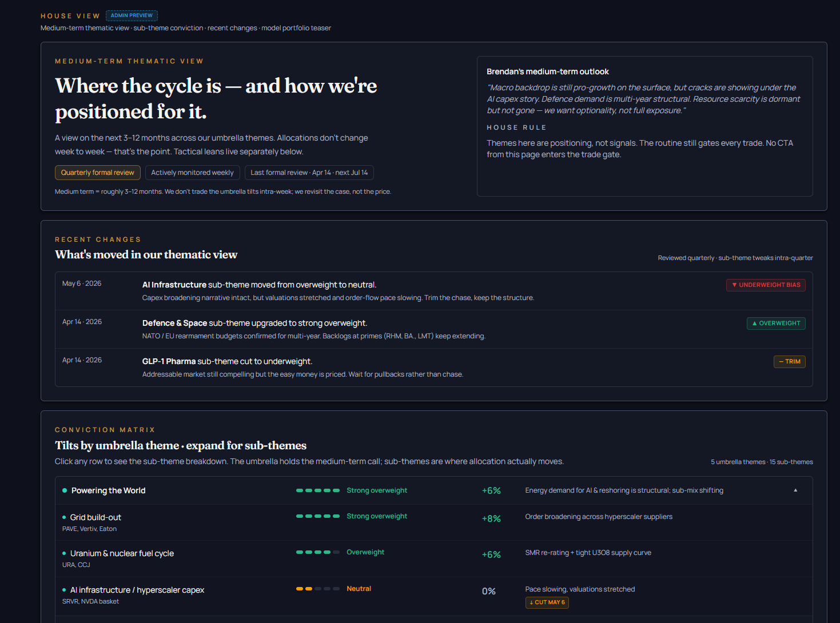The width and height of the screenshot is (840, 623).
Task: Click the +8% Grid build-out value
Action: (491, 518)
